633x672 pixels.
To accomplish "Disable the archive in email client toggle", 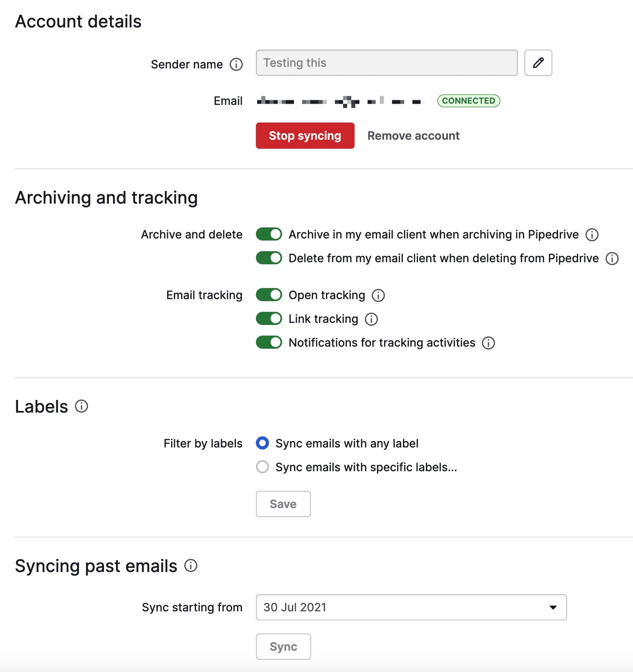I will tap(269, 234).
